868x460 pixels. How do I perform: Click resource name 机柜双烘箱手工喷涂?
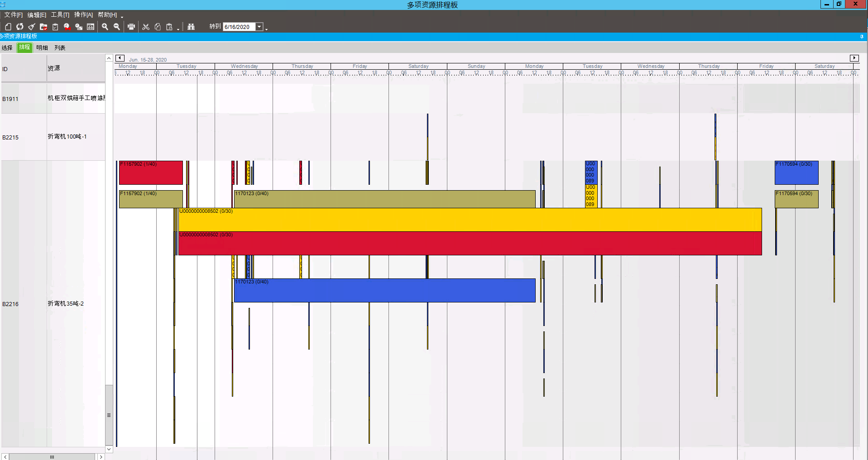point(77,98)
